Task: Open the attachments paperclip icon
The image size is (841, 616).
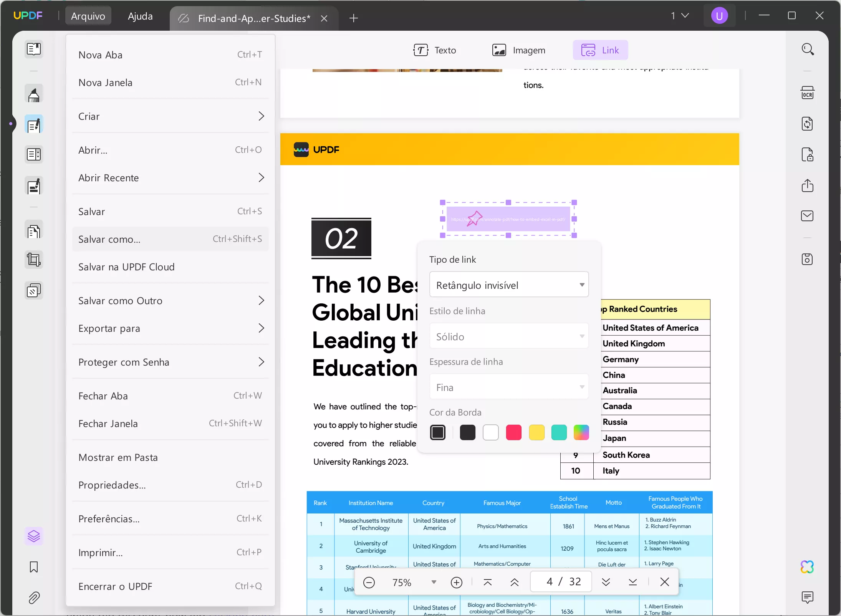Action: coord(34,598)
